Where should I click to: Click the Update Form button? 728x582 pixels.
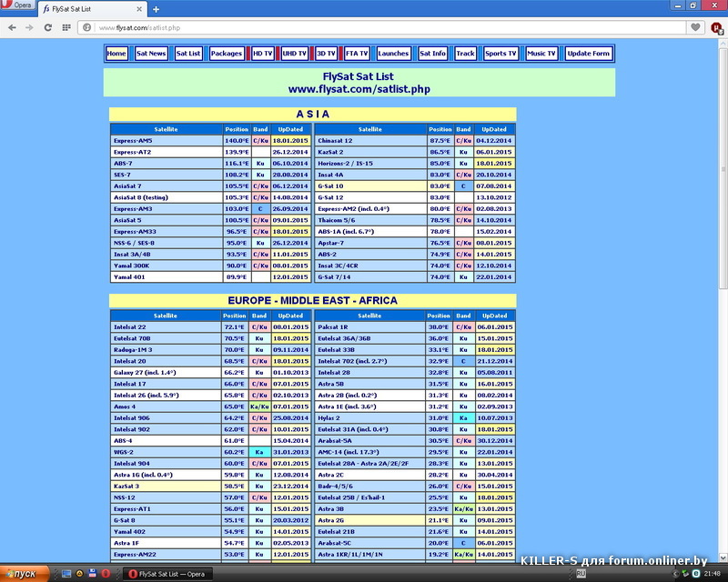pos(588,54)
